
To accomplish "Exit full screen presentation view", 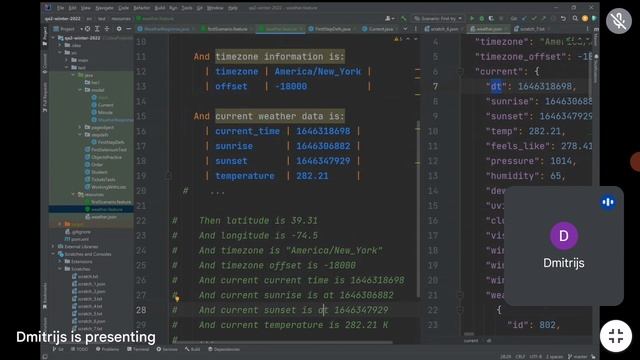I will [616, 336].
